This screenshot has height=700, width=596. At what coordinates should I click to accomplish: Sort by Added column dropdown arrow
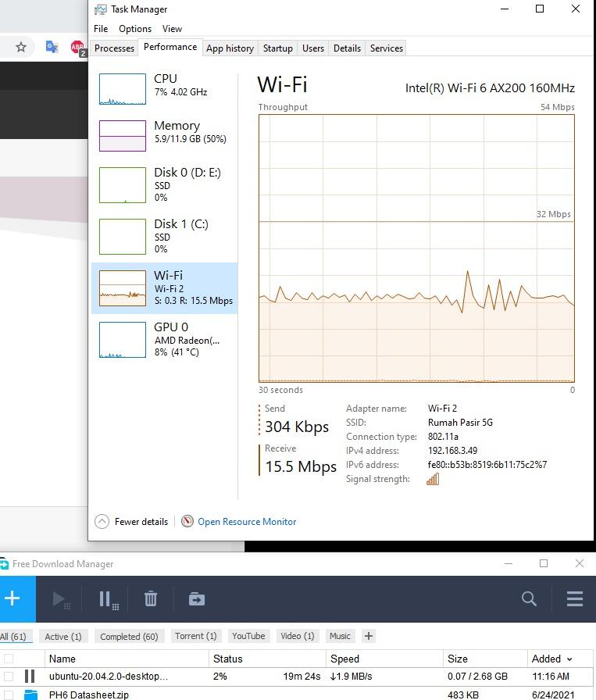click(x=569, y=659)
